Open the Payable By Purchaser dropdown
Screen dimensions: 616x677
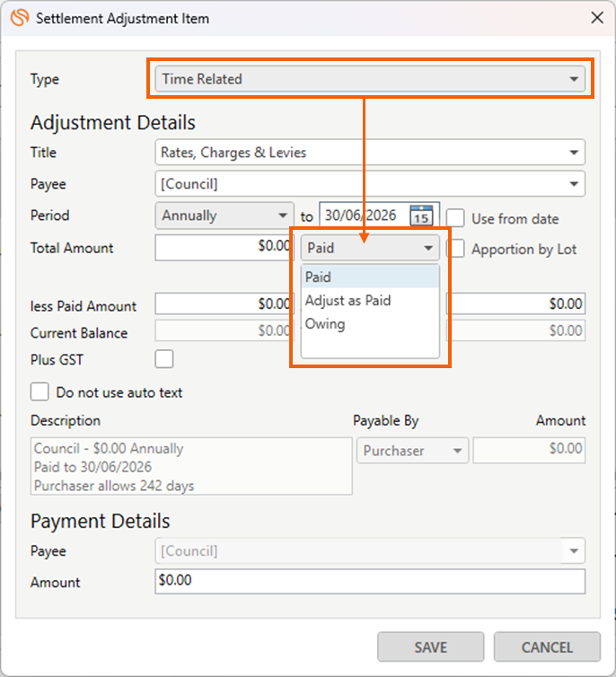[x=412, y=451]
